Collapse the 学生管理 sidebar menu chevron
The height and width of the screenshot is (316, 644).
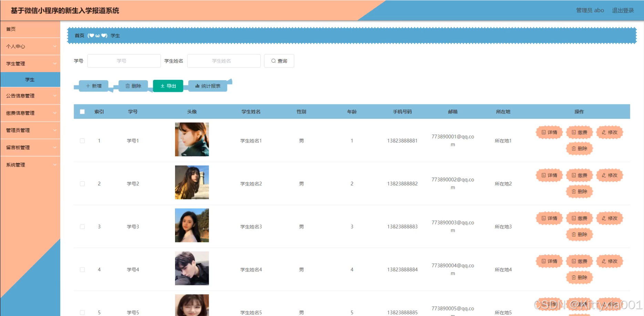click(x=55, y=64)
